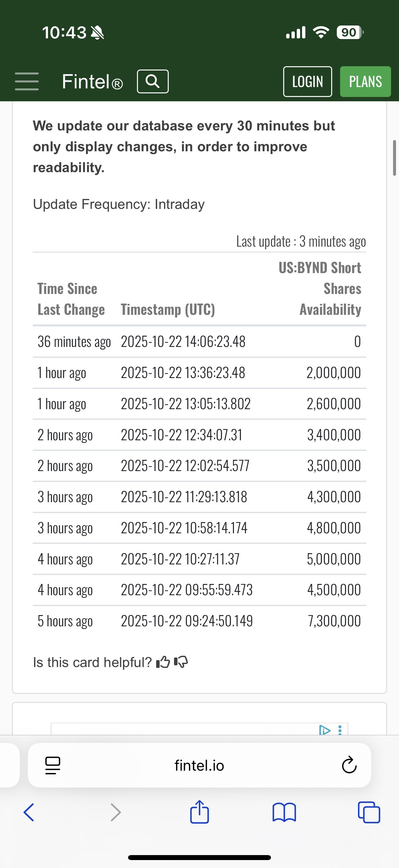399x868 pixels.
Task: Click the LOGIN button
Action: point(307,81)
